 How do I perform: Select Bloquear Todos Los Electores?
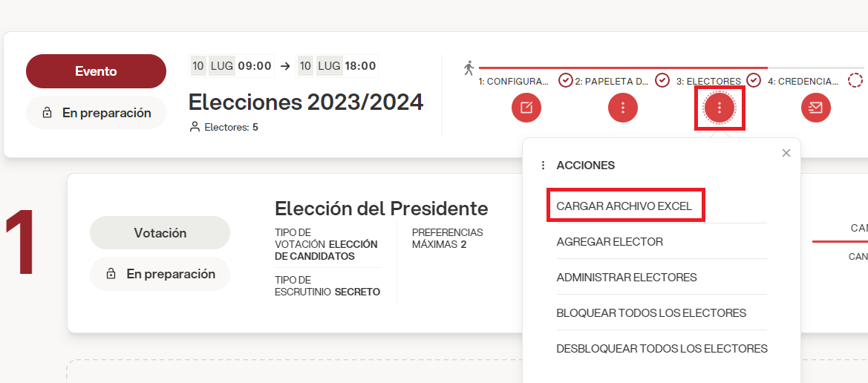pos(651,312)
